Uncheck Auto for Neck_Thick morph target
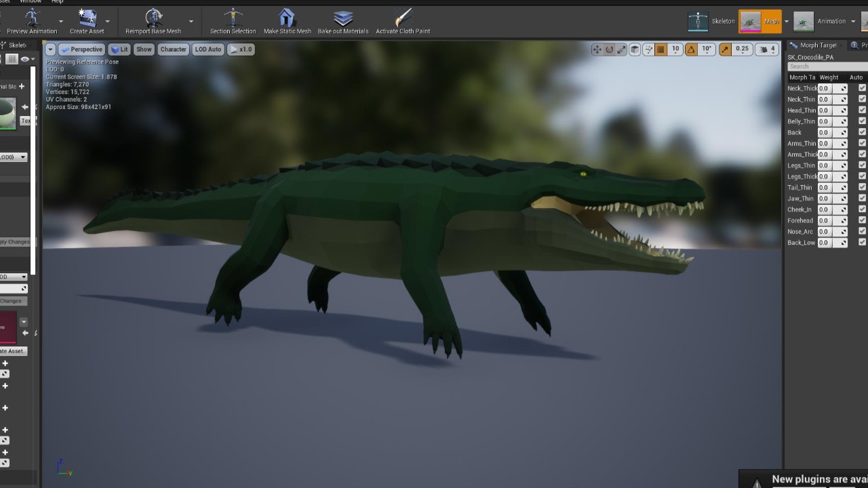The width and height of the screenshot is (868, 488). click(x=862, y=88)
